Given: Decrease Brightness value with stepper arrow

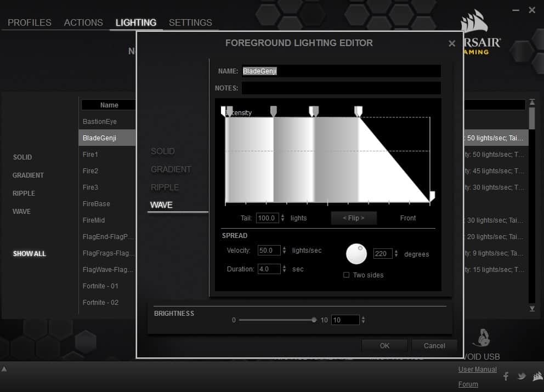Looking at the screenshot, I should 363,322.
